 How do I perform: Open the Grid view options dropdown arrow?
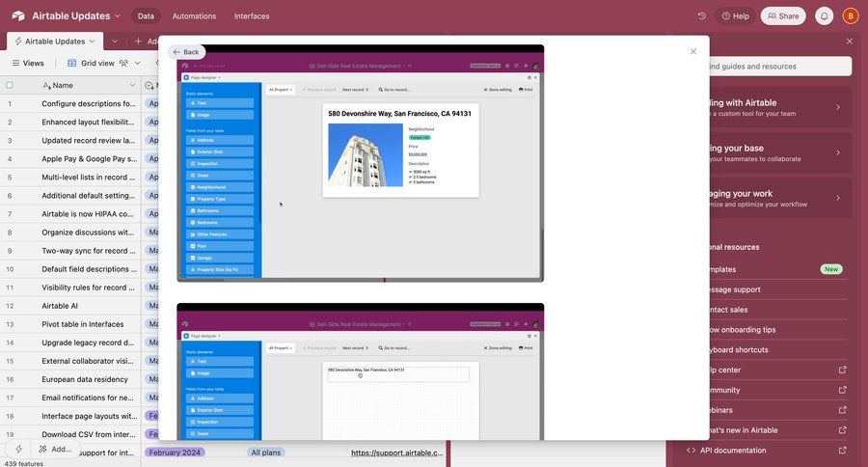click(x=137, y=63)
